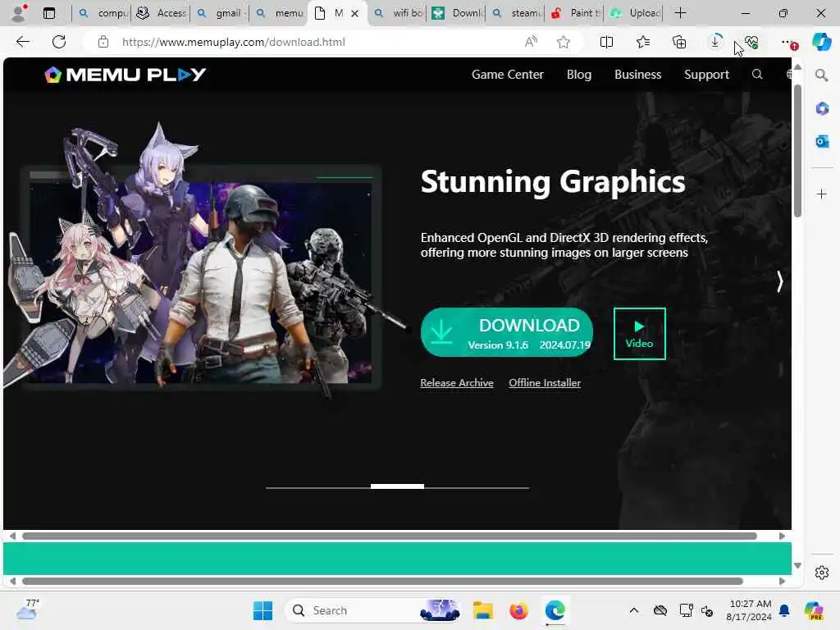
Task: Open split screen icon
Action: pyautogui.click(x=606, y=42)
